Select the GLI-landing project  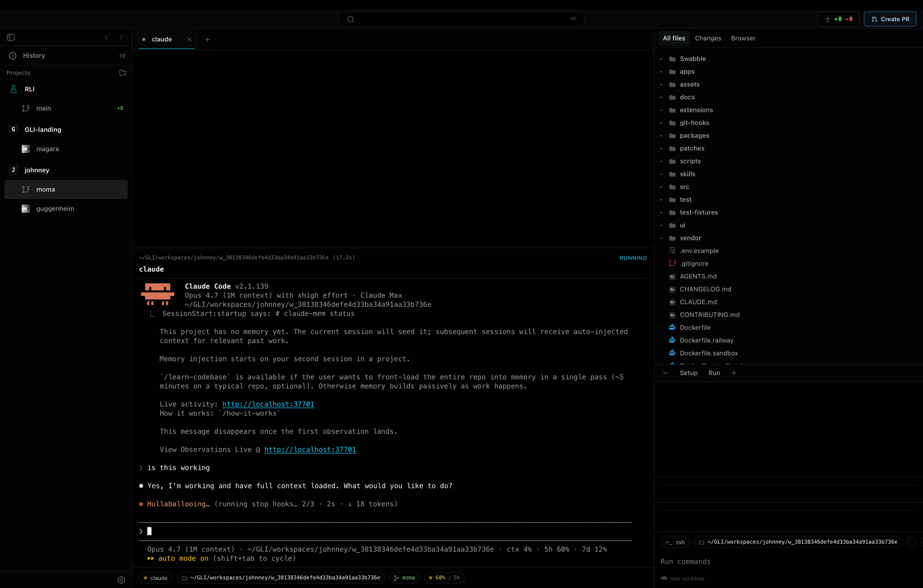click(66, 130)
